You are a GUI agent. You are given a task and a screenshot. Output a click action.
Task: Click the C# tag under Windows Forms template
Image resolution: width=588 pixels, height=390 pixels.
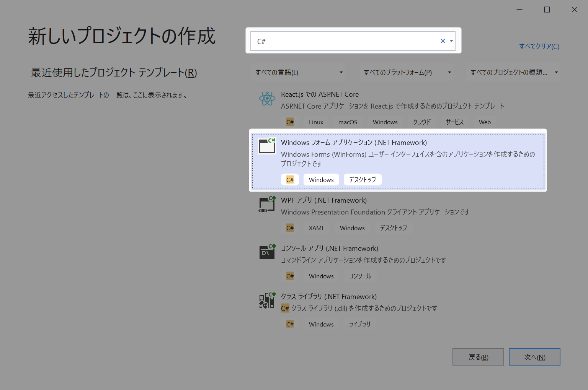(x=290, y=180)
